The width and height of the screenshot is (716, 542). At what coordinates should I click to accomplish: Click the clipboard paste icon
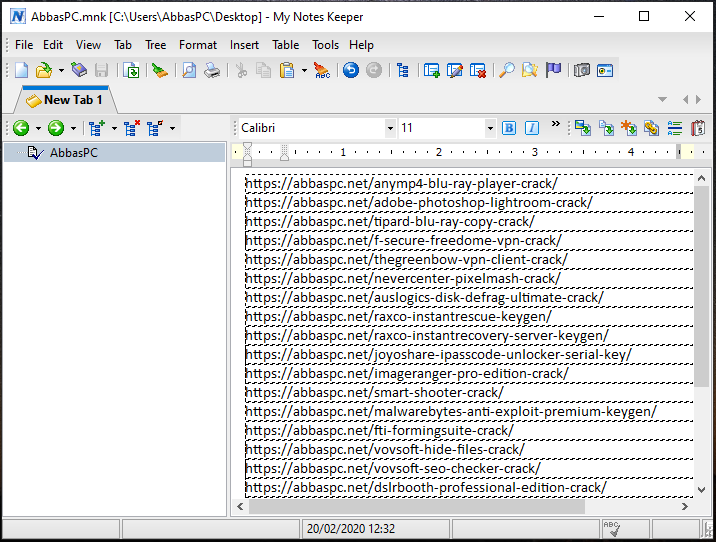click(x=287, y=70)
